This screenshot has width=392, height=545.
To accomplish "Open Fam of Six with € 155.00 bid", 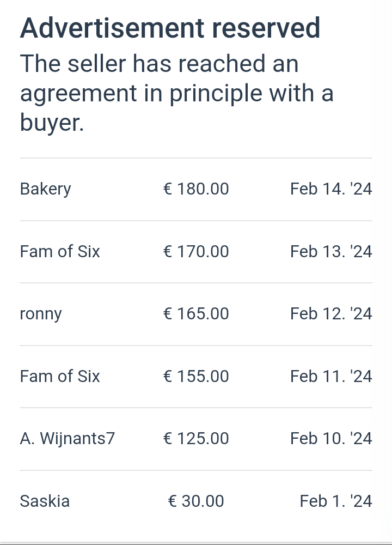I will point(60,377).
